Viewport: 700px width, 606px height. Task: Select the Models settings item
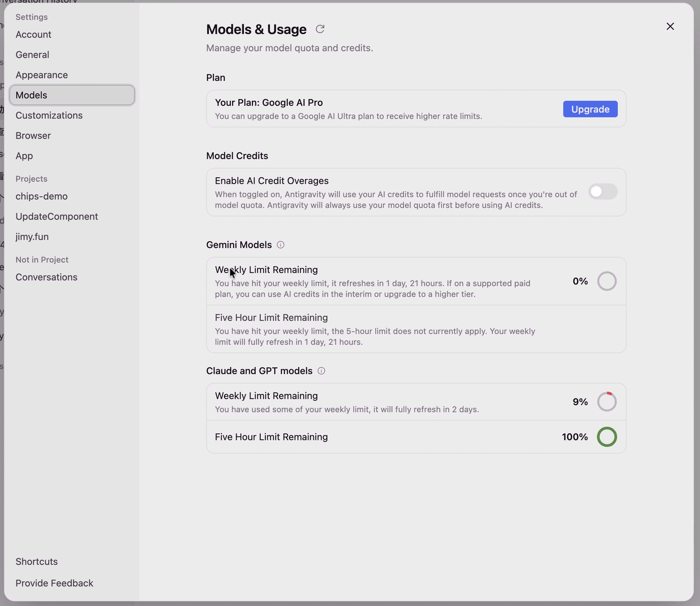click(72, 95)
